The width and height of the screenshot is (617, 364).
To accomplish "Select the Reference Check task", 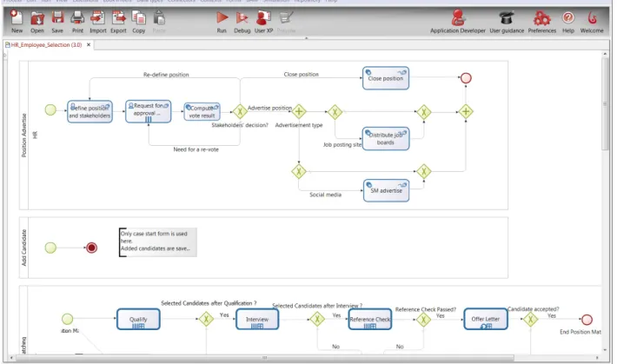I will pyautogui.click(x=370, y=319).
